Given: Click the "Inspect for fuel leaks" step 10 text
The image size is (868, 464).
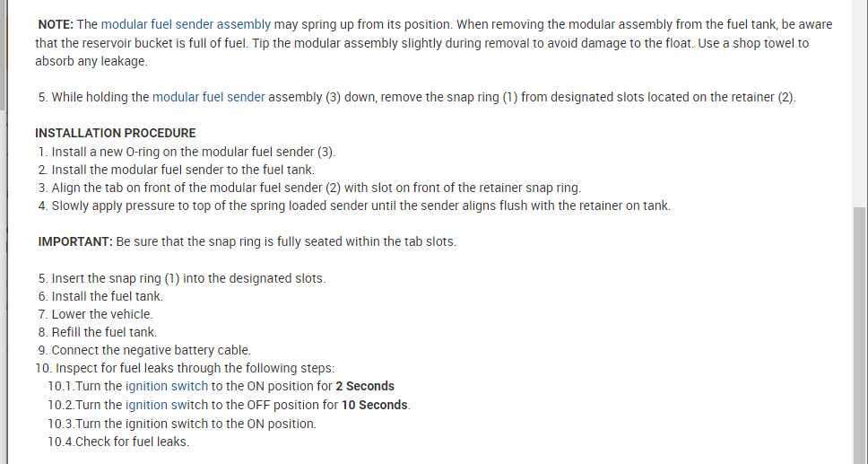Looking at the screenshot, I should (194, 368).
